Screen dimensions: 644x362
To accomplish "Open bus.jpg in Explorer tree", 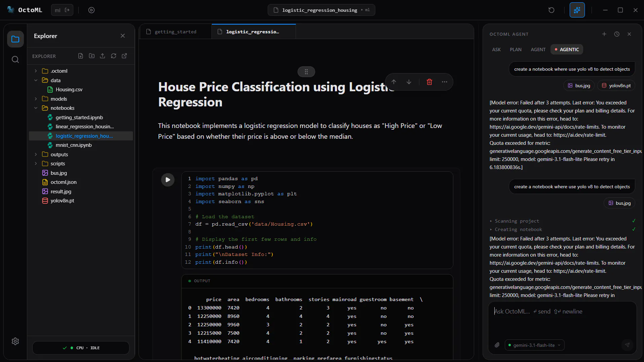I will (x=81, y=173).
